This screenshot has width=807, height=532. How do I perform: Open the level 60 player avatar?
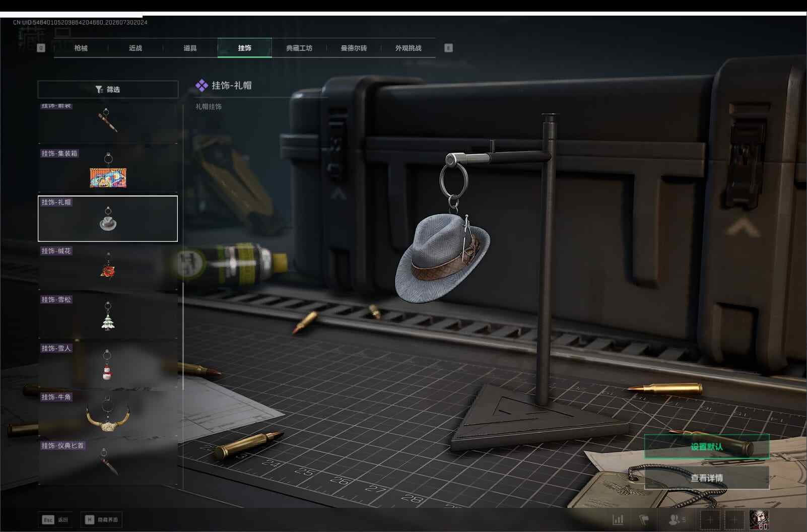coord(759,519)
